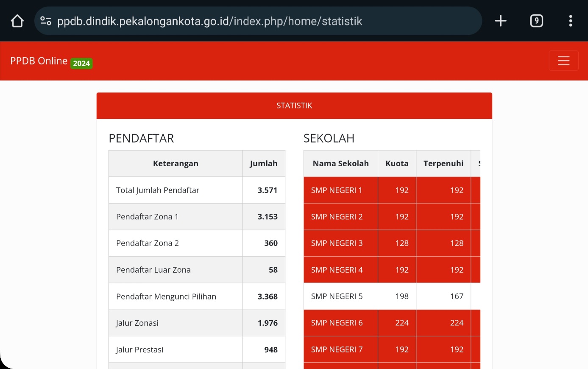Click the value 948
The width and height of the screenshot is (588, 369).
pyautogui.click(x=271, y=350)
